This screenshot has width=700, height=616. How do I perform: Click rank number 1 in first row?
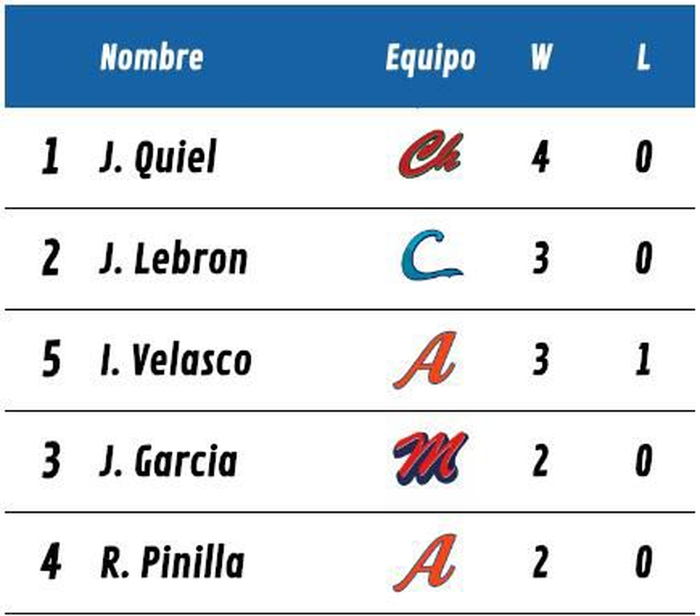[51, 157]
